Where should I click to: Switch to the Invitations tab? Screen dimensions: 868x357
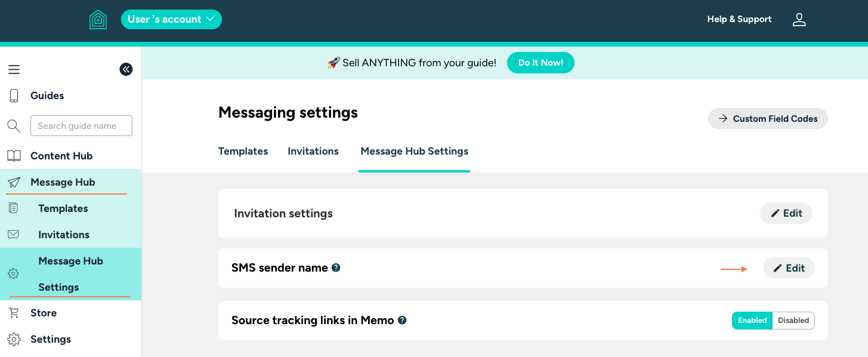point(313,151)
